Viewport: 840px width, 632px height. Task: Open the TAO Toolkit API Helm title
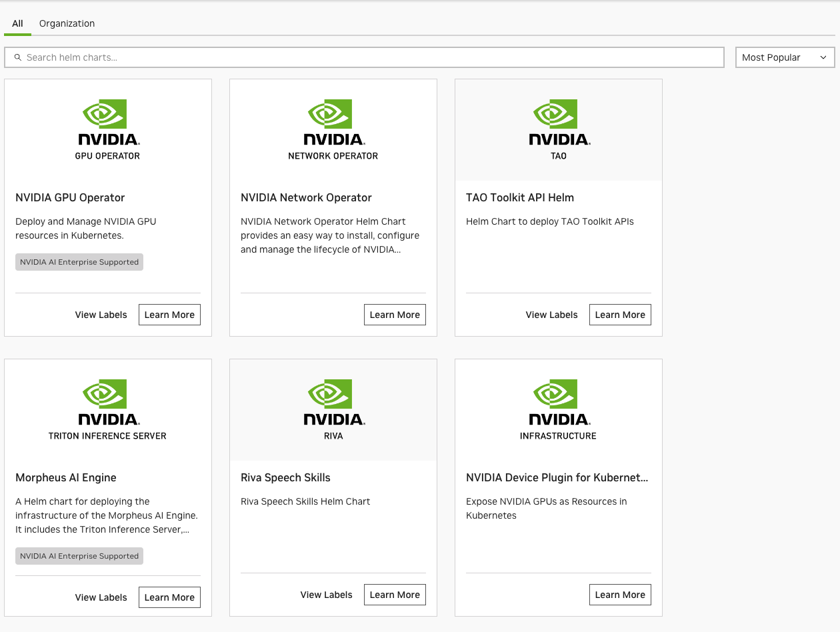(x=520, y=197)
